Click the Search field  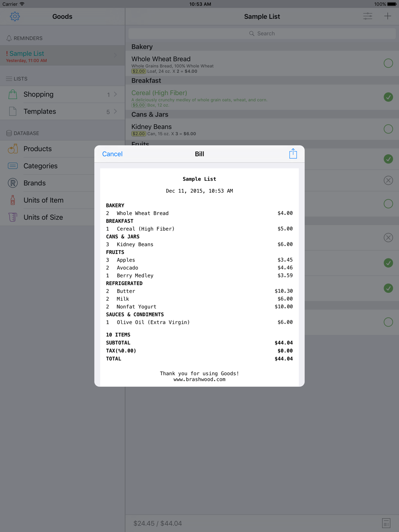coord(262,33)
